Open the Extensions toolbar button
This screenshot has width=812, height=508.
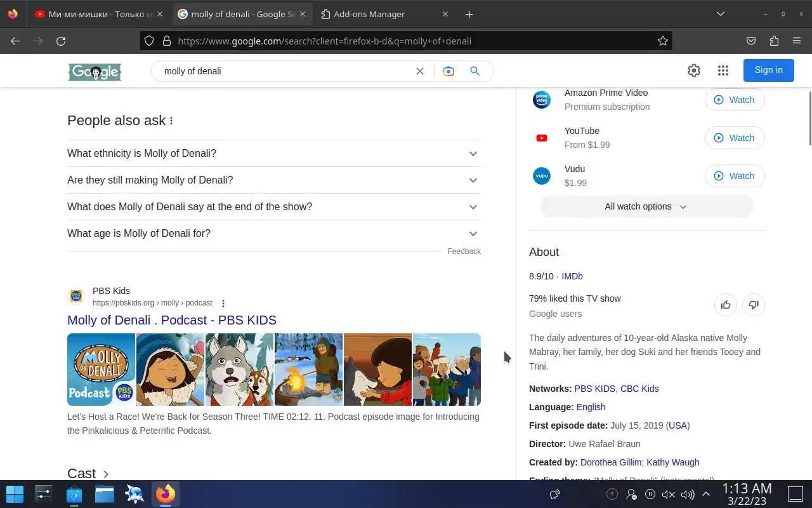(774, 41)
